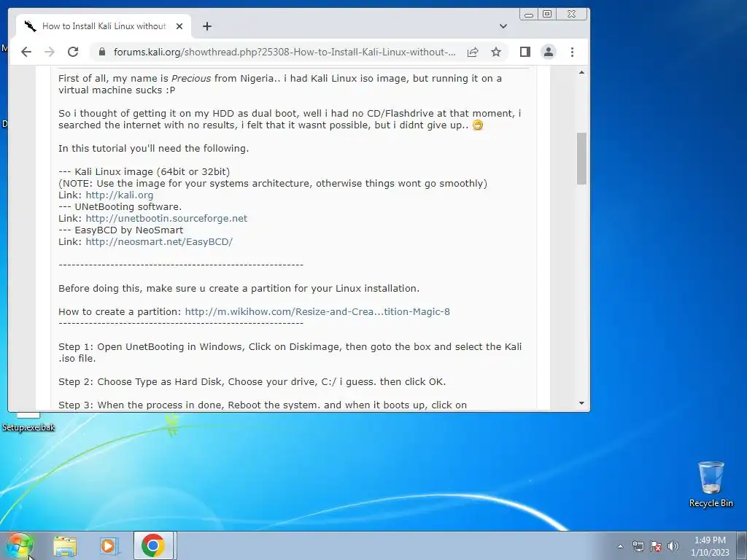Launch Windows Media Player from taskbar
The image size is (747, 560).
tap(109, 545)
